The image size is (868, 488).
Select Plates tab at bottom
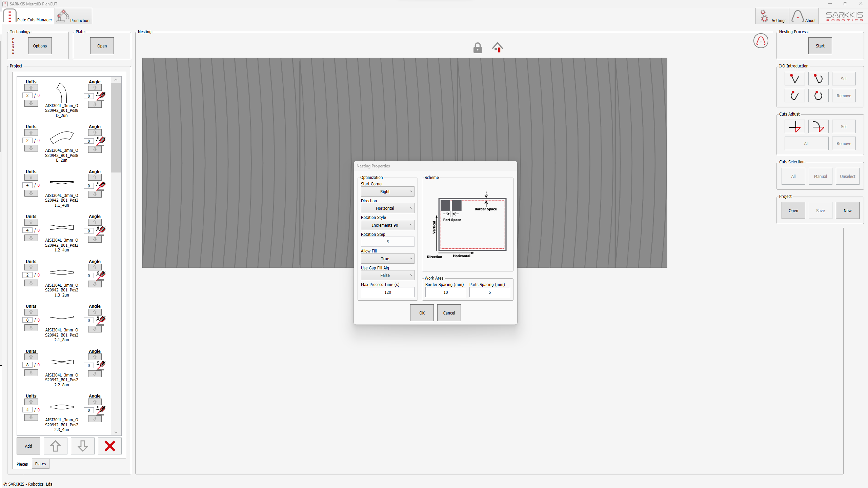point(41,464)
